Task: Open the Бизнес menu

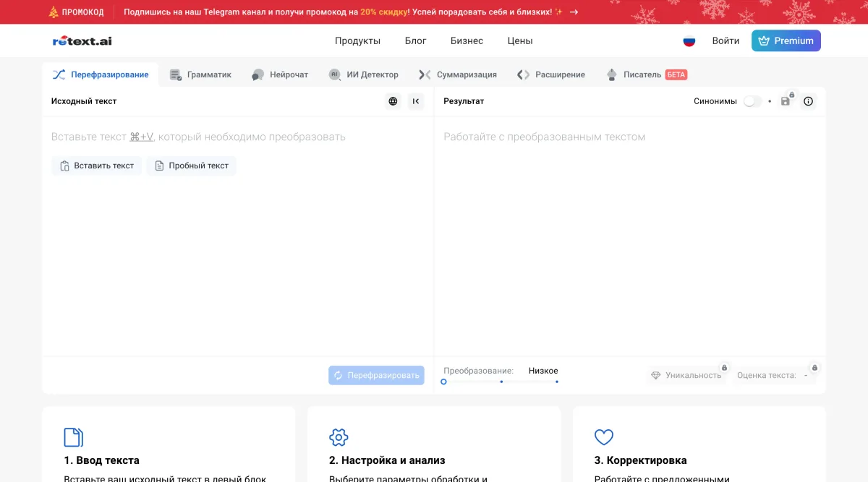Action: tap(467, 41)
